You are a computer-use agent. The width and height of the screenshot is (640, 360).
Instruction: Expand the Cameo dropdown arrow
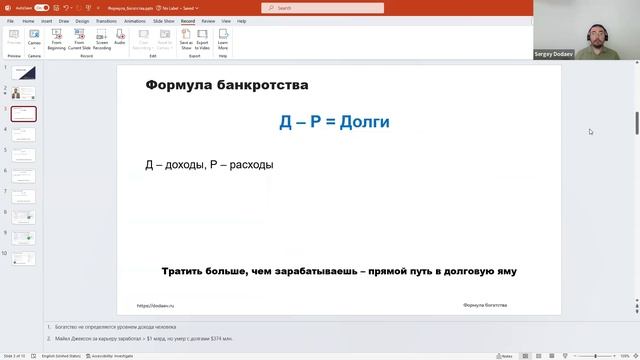pyautogui.click(x=34, y=48)
